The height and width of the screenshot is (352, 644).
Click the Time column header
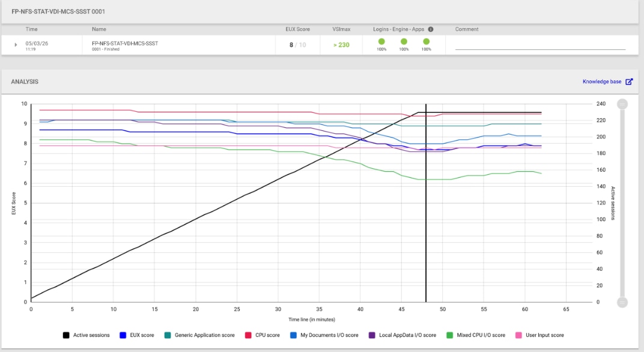pyautogui.click(x=32, y=29)
